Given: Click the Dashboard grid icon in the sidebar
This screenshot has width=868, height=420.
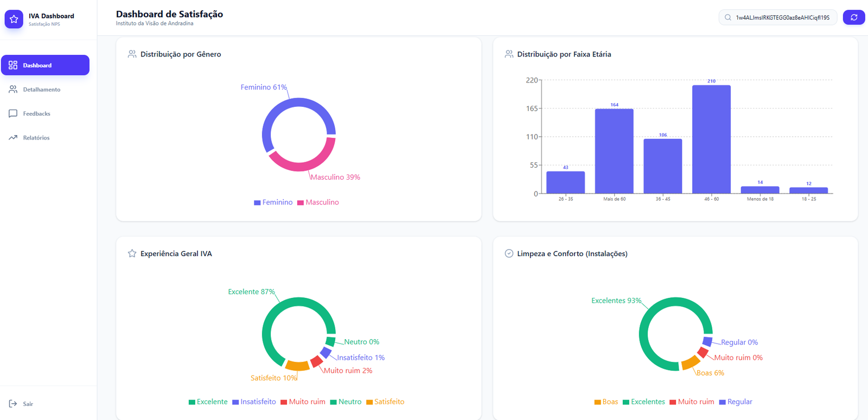Looking at the screenshot, I should pos(13,65).
